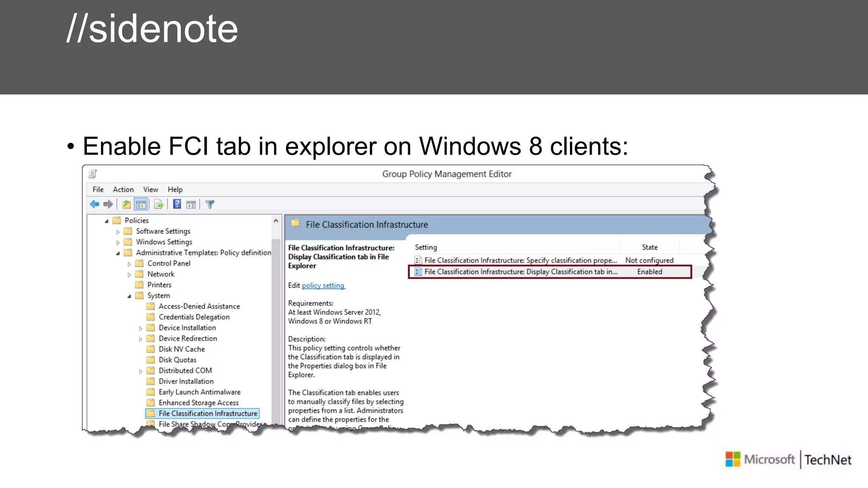The image size is (868, 488).
Task: Click the folder icon beside Access-Denied Assistance
Action: click(150, 306)
